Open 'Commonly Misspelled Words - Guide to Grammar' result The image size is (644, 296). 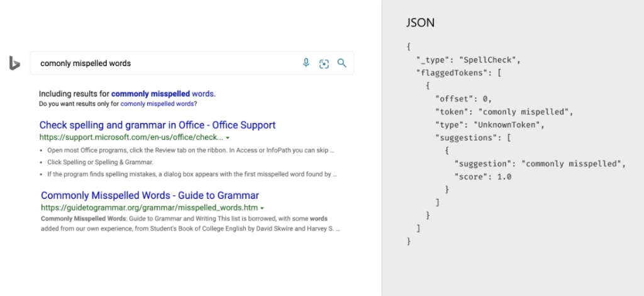pos(150,195)
